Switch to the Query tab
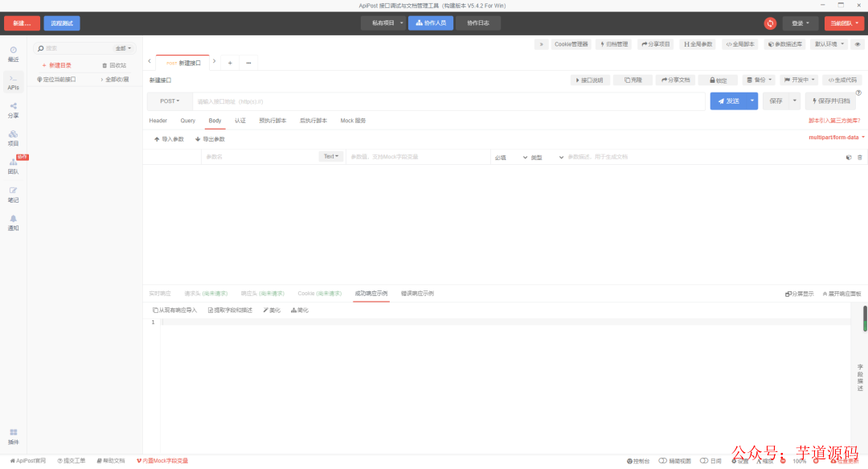 coord(187,121)
